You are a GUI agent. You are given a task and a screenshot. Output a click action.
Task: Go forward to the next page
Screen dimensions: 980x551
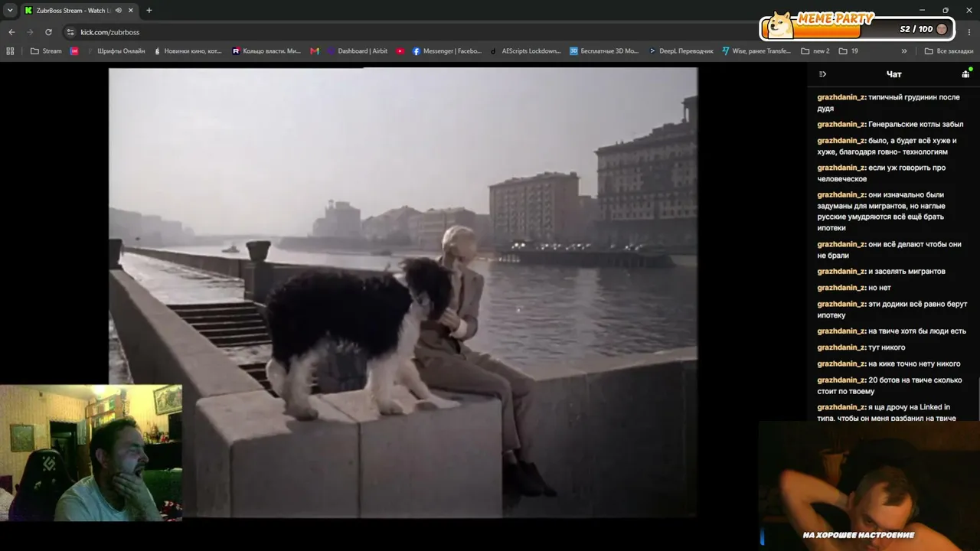pos(30,32)
